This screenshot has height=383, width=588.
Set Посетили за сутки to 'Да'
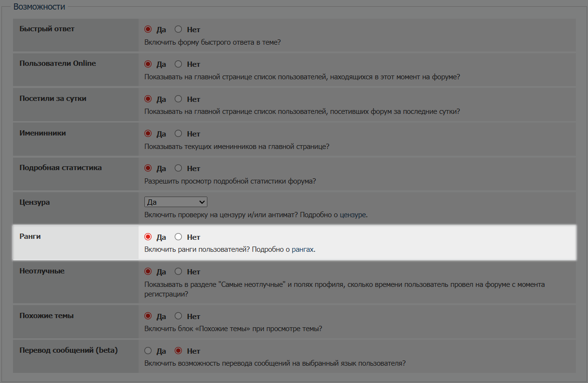click(148, 99)
